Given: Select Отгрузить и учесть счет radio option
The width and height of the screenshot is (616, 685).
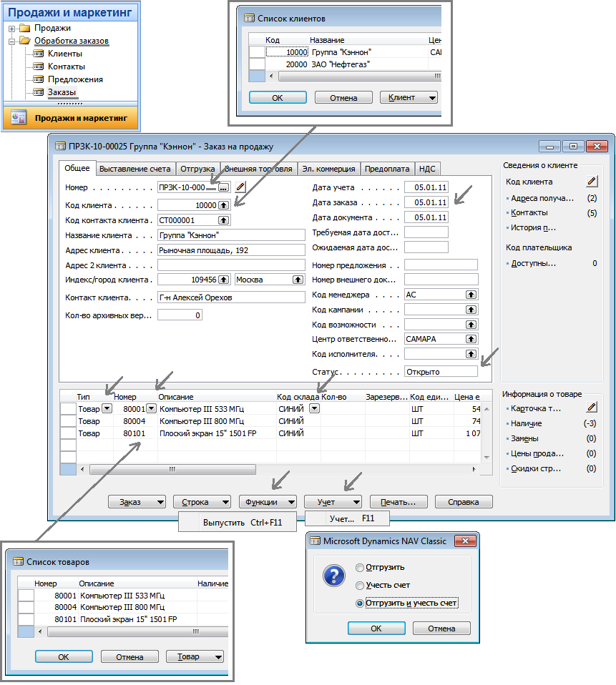Looking at the screenshot, I should 360,603.
